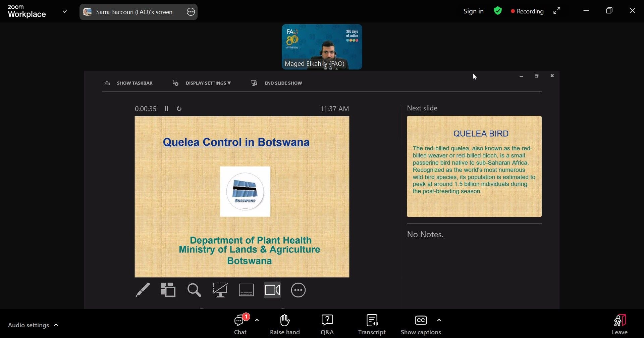Click the See all slides icon
The height and width of the screenshot is (338, 644).
pyautogui.click(x=168, y=290)
